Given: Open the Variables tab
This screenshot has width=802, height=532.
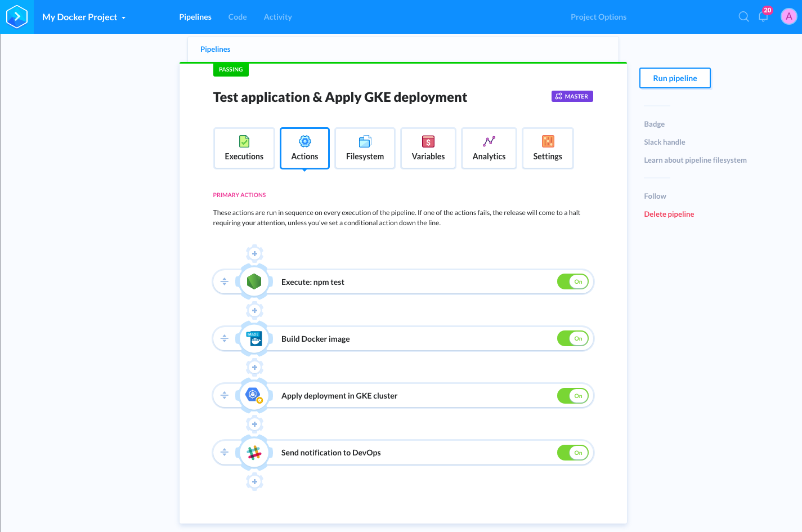Looking at the screenshot, I should pos(428,148).
